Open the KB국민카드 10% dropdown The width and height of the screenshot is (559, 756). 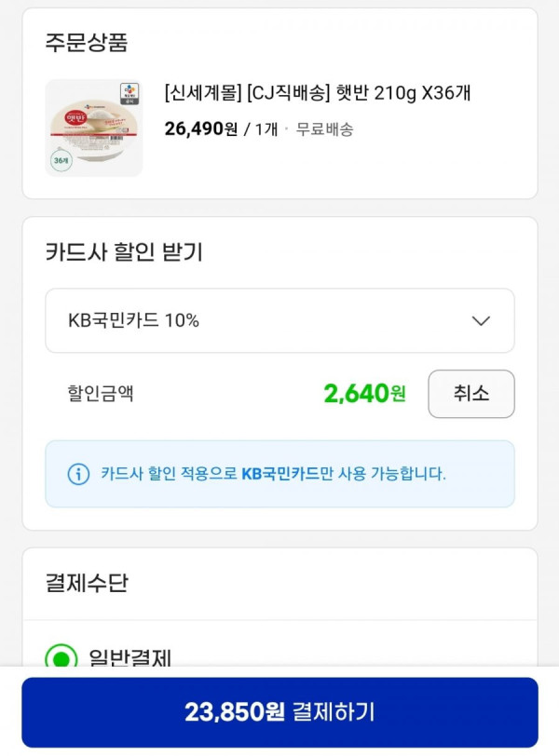click(x=279, y=320)
